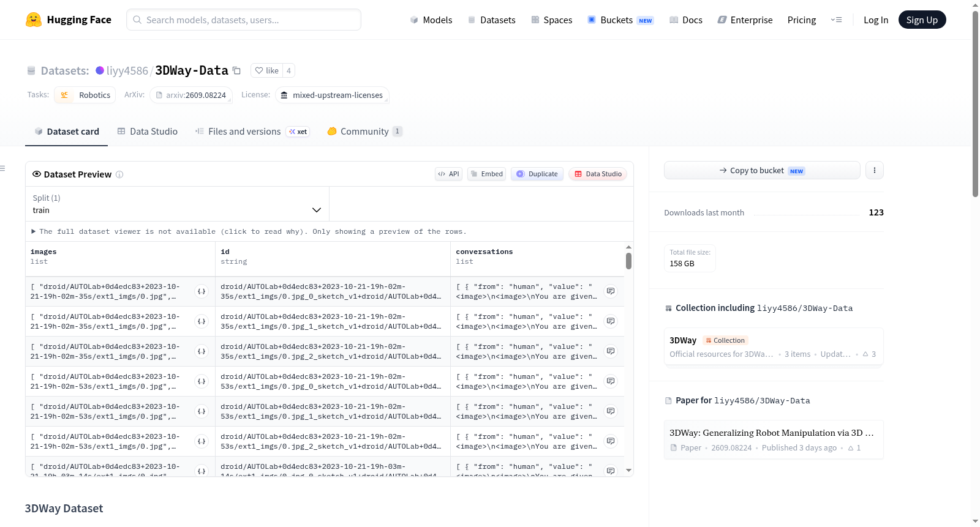Go to the Pricing page
Screen dimensions: 980x527
802,20
